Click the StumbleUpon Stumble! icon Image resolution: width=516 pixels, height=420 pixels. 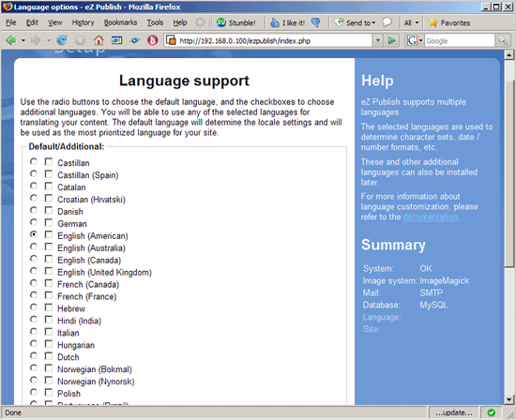tap(221, 22)
